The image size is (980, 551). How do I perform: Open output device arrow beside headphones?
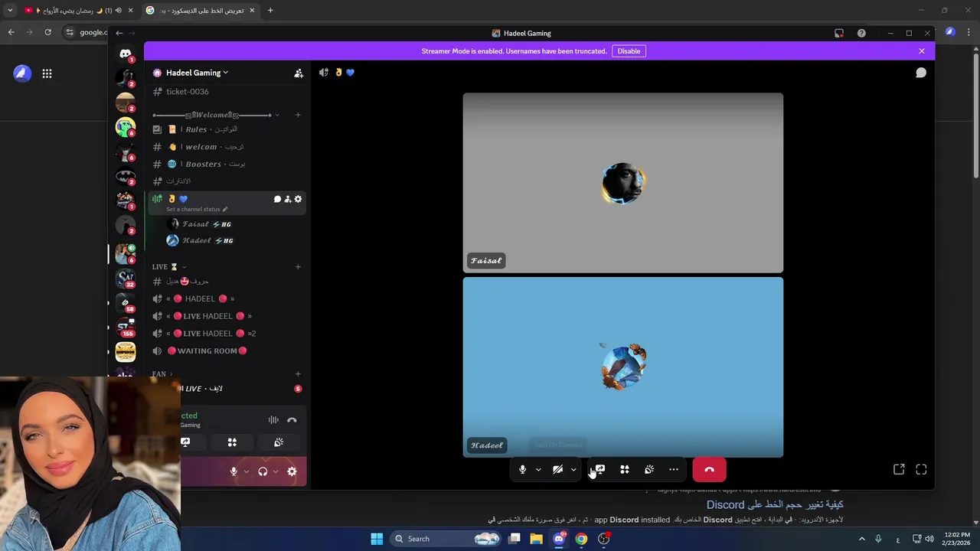pyautogui.click(x=275, y=471)
